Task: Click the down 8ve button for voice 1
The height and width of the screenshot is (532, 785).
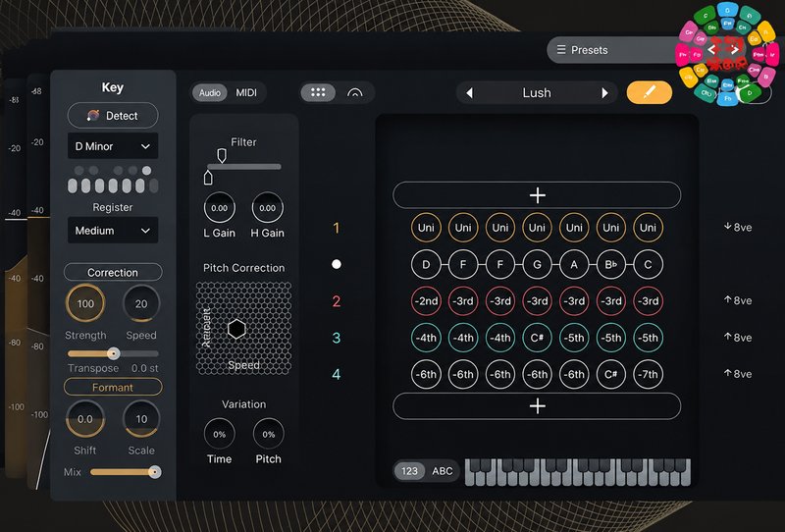Action: [738, 228]
